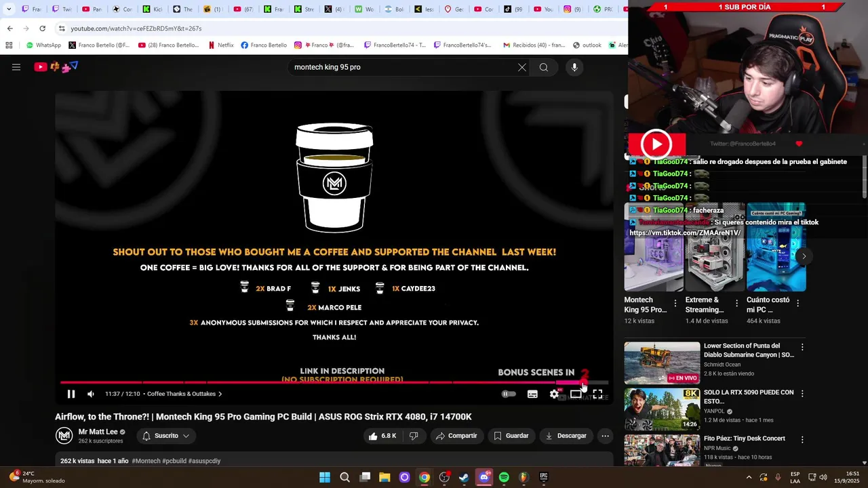The height and width of the screenshot is (488, 868).
Task: Mute the video with the speaker icon
Action: click(91, 394)
